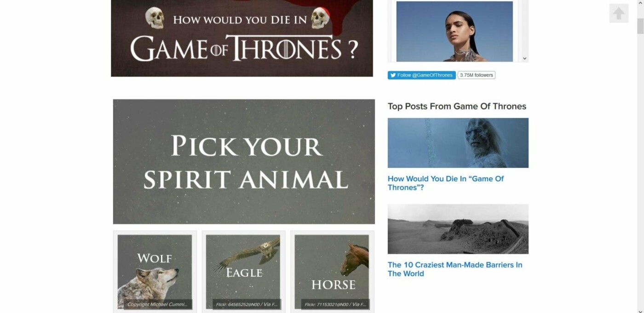Click the Santa-hat skull icon on the right
Viewport: 644px width, 313px height.
[x=320, y=17]
